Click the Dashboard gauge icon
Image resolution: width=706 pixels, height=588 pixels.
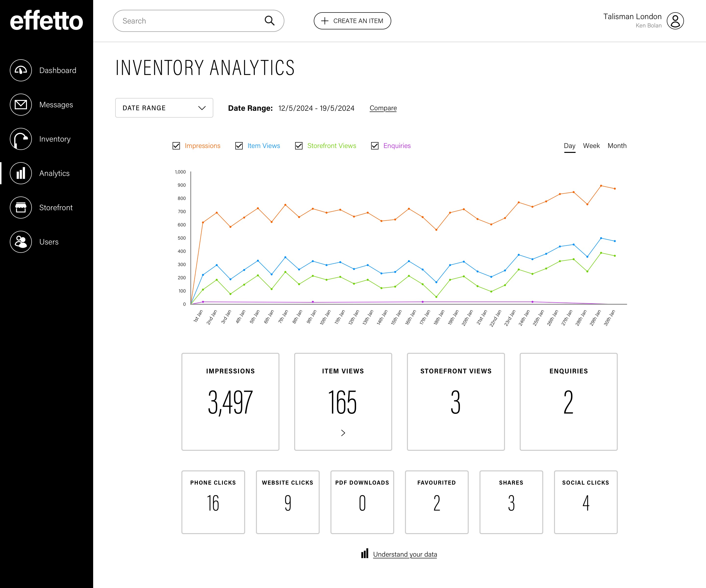(x=21, y=70)
